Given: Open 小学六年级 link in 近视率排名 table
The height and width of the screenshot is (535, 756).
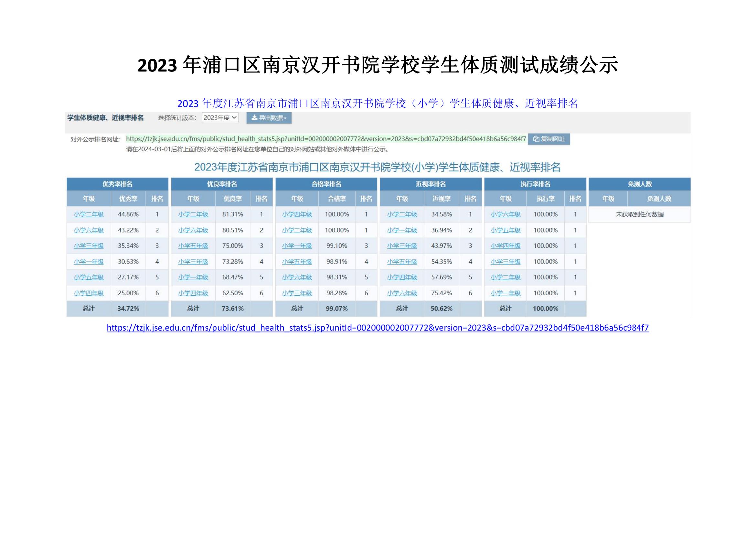Looking at the screenshot, I should [402, 293].
